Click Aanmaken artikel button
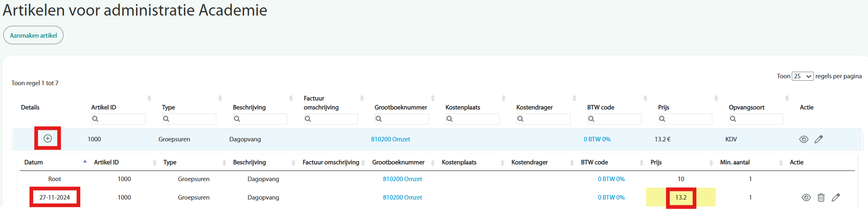868x209 pixels. tap(33, 35)
